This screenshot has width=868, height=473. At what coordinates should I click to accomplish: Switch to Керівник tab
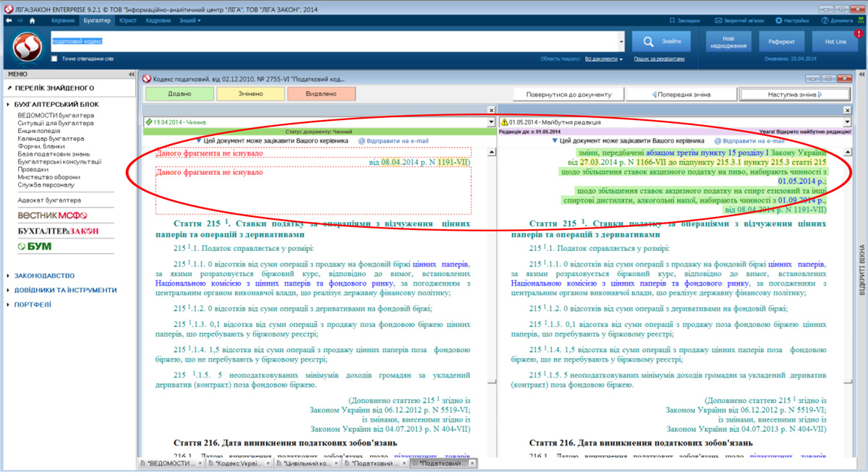tap(63, 20)
